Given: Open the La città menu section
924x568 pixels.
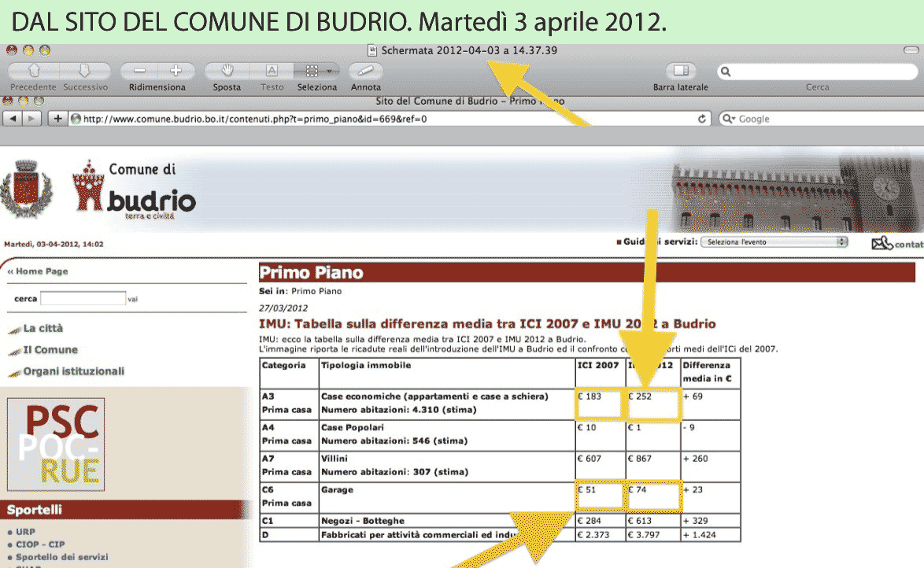Looking at the screenshot, I should tap(43, 328).
